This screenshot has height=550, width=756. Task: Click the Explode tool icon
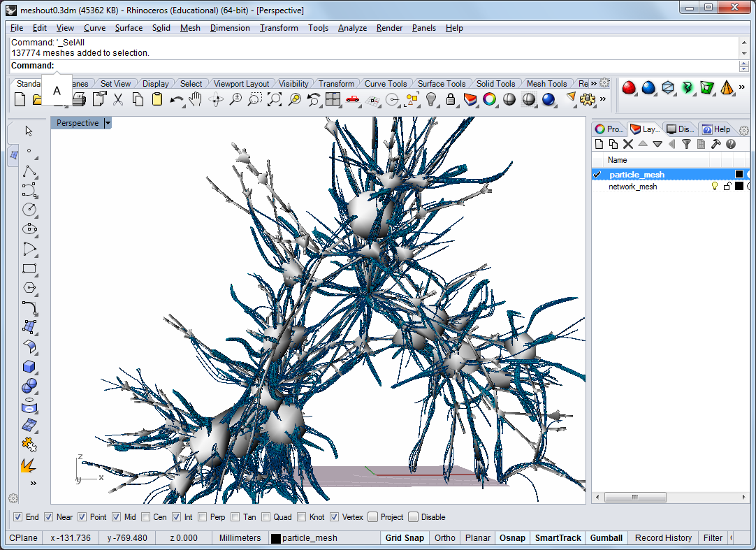click(x=29, y=465)
